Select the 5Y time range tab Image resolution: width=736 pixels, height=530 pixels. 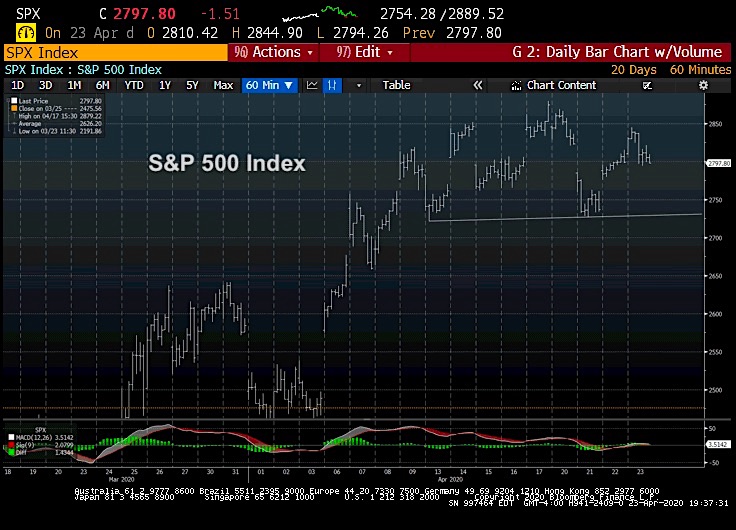(192, 85)
